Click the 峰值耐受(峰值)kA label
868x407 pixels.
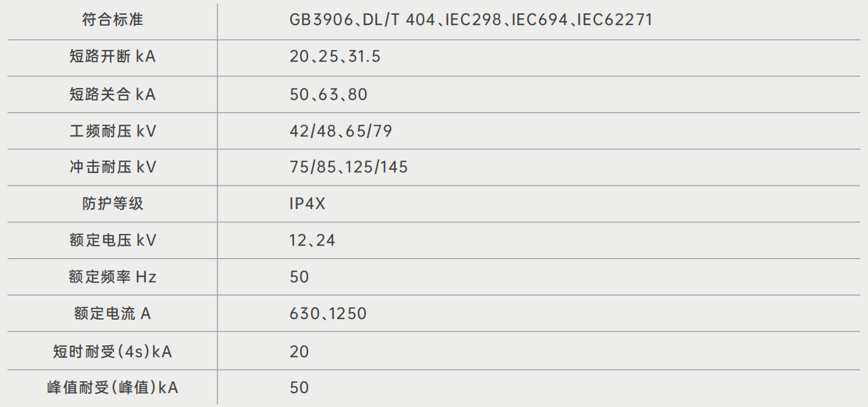[x=112, y=388]
